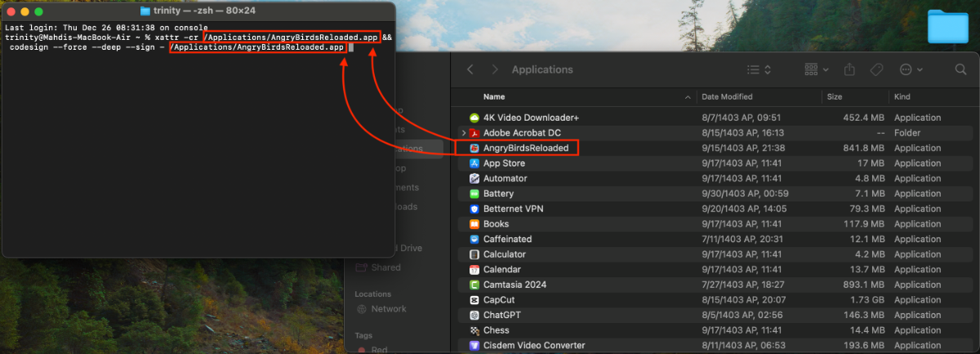Screen dimensions: 980x354
Task: Sort by the Name column header
Action: tap(572, 97)
